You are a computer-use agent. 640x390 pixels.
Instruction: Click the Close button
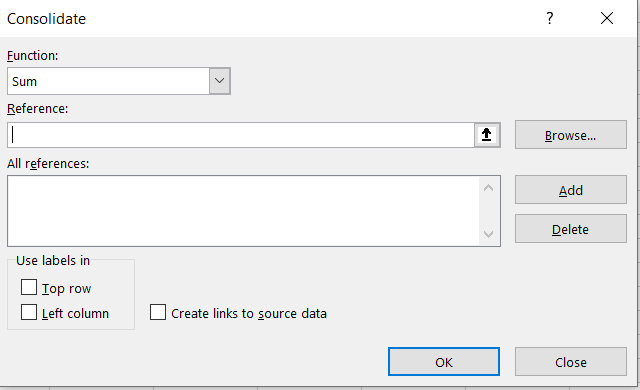tap(571, 361)
